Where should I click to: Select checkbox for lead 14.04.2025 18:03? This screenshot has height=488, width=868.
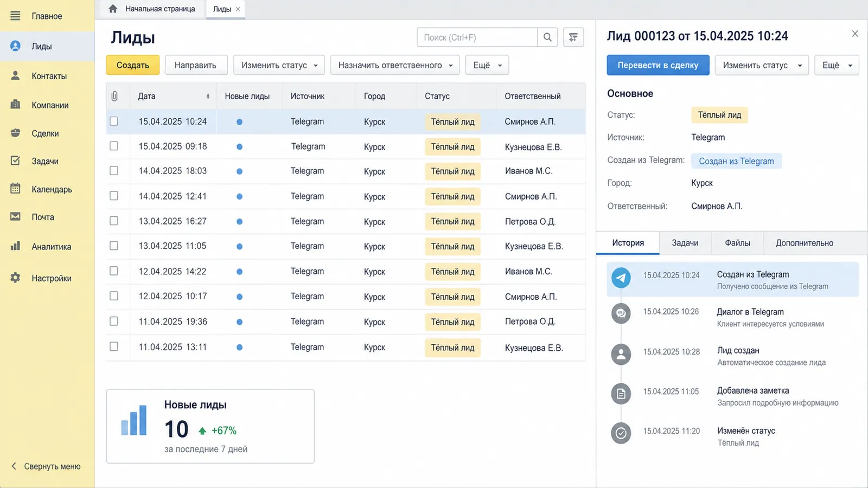coord(114,171)
